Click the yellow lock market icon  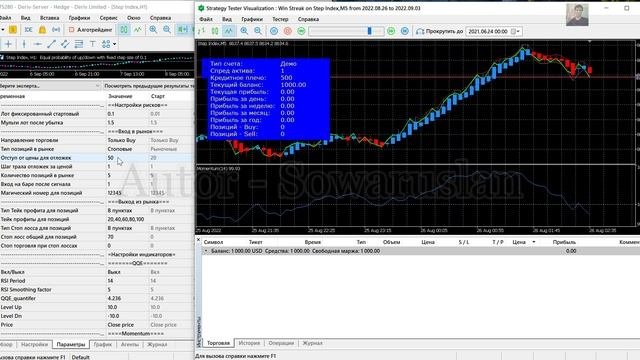(x=42, y=30)
